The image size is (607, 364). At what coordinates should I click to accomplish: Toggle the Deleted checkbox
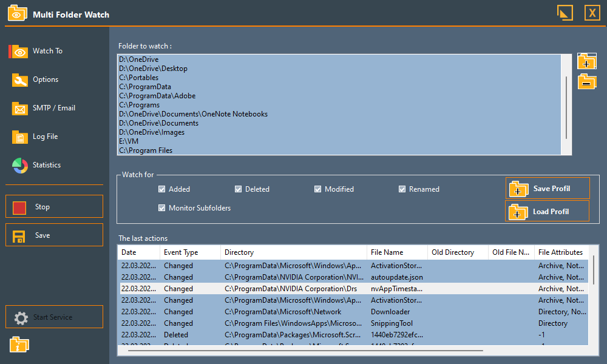pyautogui.click(x=239, y=189)
